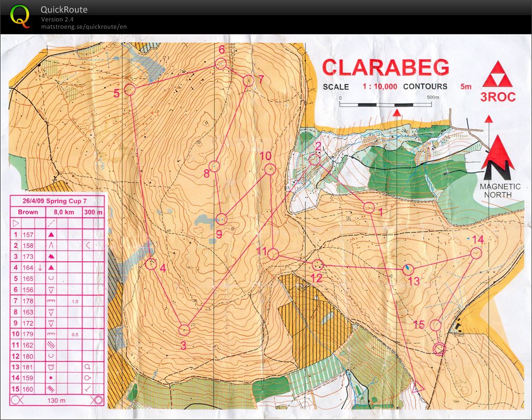The width and height of the screenshot is (532, 420).
Task: Click control code 178 in the description sheet
Action: 28,301
